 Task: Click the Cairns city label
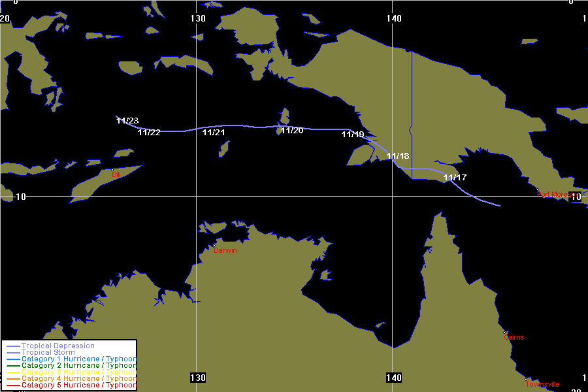pyautogui.click(x=514, y=337)
